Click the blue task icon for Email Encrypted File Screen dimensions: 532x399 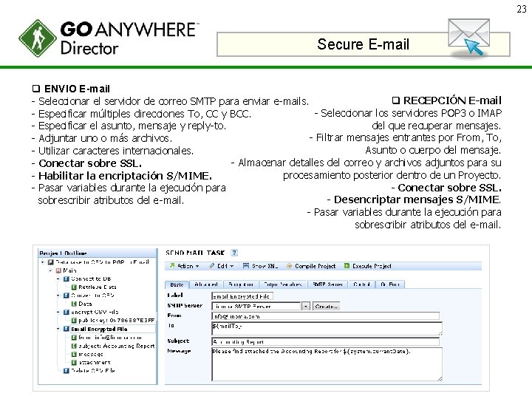point(66,329)
